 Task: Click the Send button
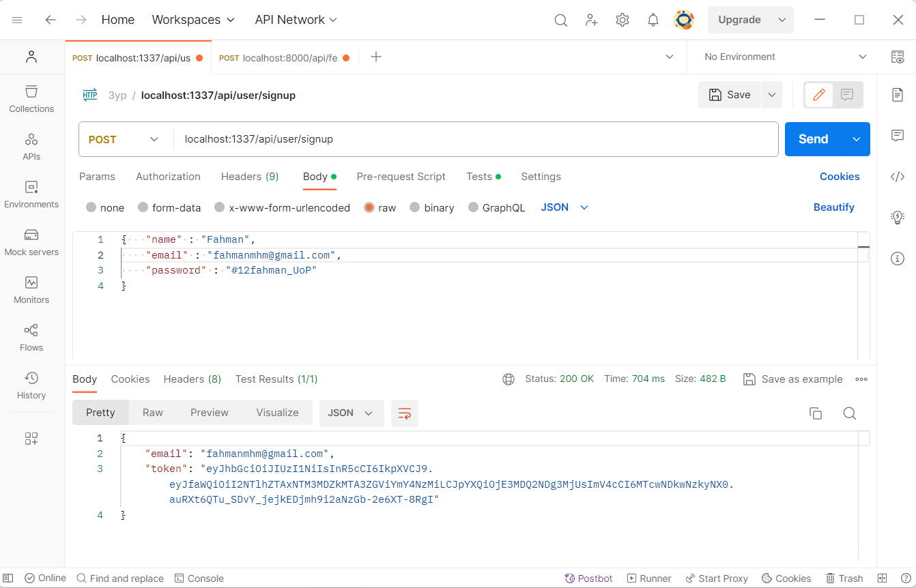tap(814, 139)
